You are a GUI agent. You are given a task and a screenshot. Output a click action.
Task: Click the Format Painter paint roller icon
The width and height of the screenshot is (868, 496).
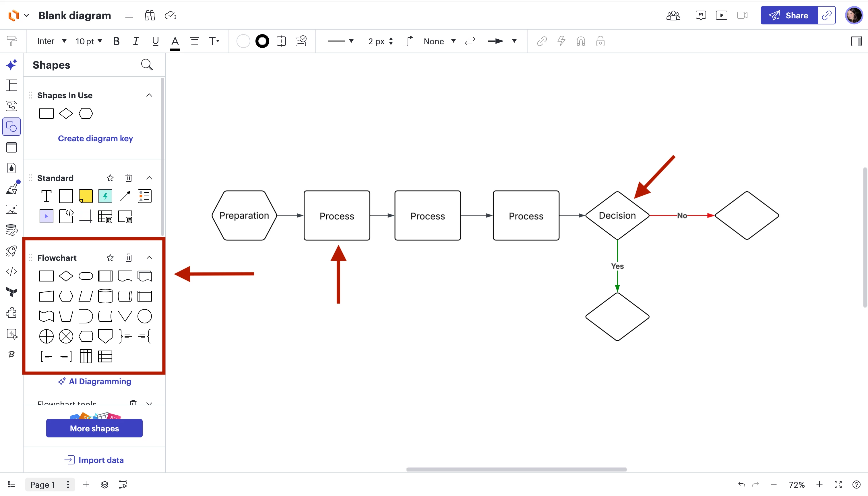coord(11,41)
